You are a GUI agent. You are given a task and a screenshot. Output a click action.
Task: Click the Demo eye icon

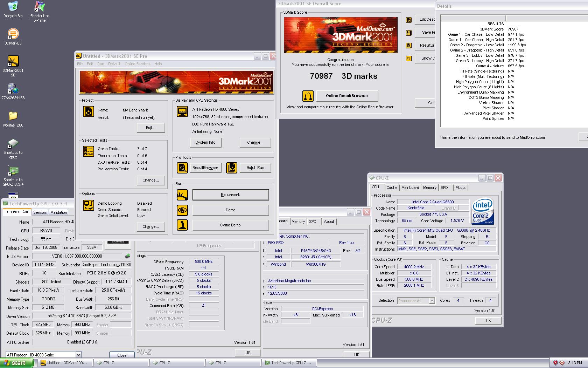pyautogui.click(x=182, y=210)
